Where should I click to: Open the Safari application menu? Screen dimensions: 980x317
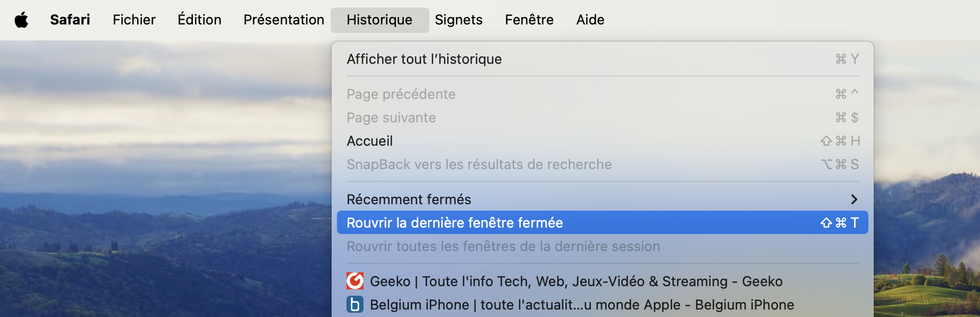pos(70,20)
